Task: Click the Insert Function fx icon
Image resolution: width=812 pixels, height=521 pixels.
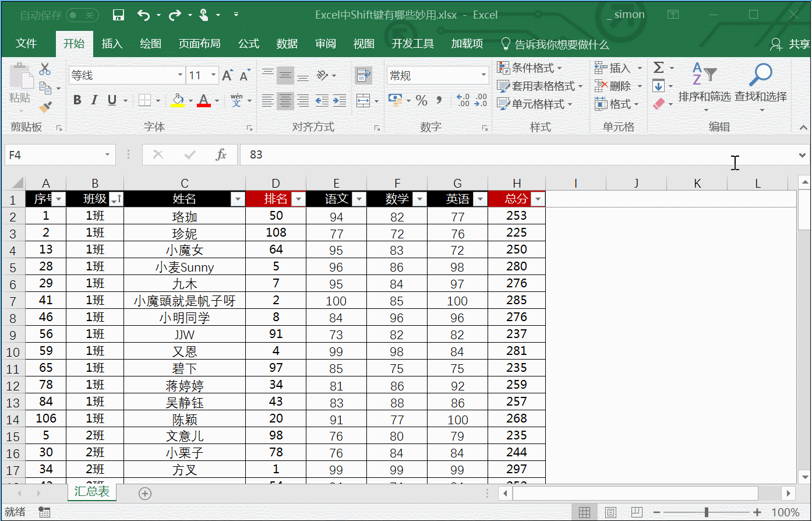Action: pyautogui.click(x=220, y=154)
